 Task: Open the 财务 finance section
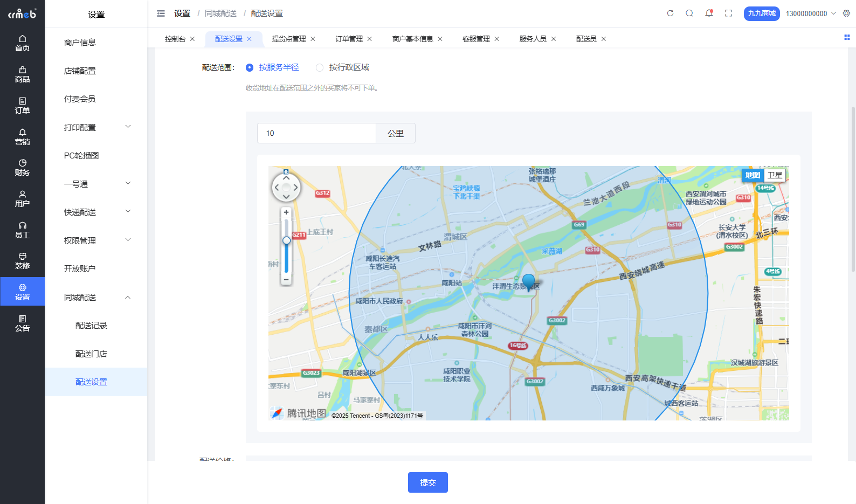coord(22,168)
